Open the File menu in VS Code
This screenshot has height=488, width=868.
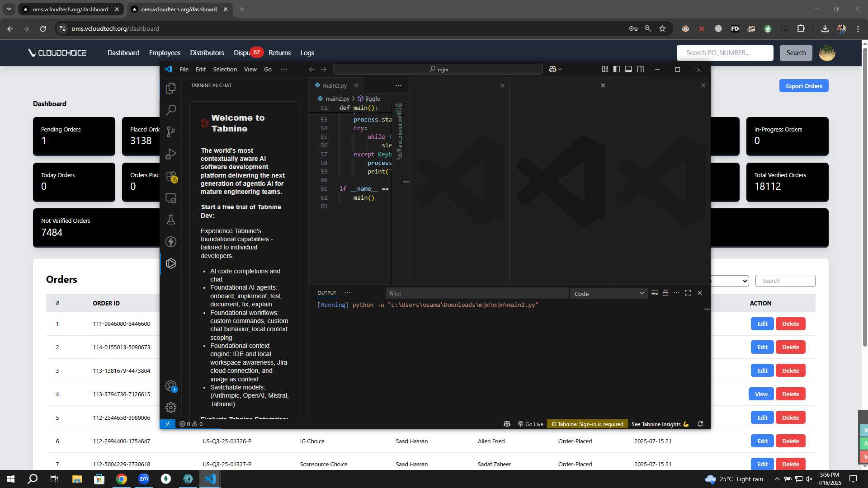(x=184, y=69)
